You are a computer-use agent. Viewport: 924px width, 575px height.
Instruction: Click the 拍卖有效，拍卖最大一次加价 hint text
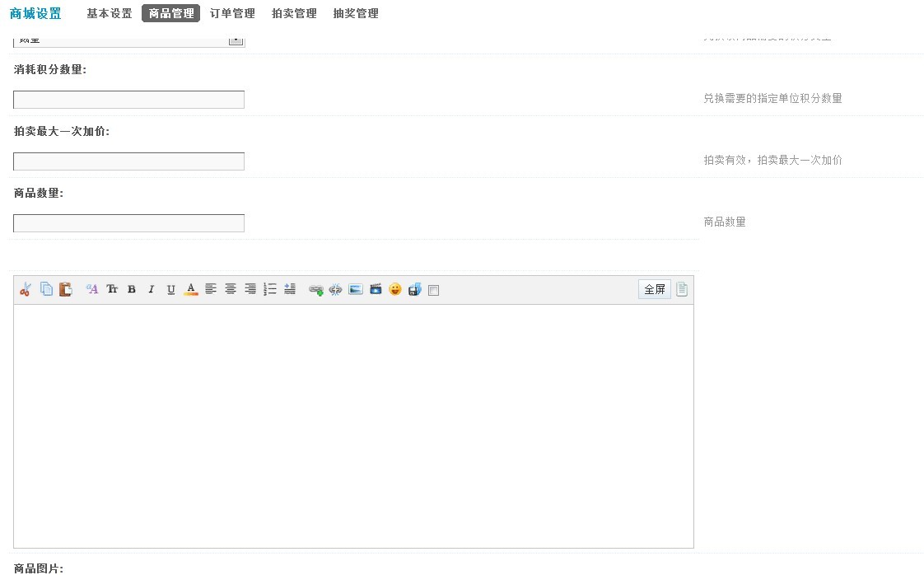click(x=772, y=161)
